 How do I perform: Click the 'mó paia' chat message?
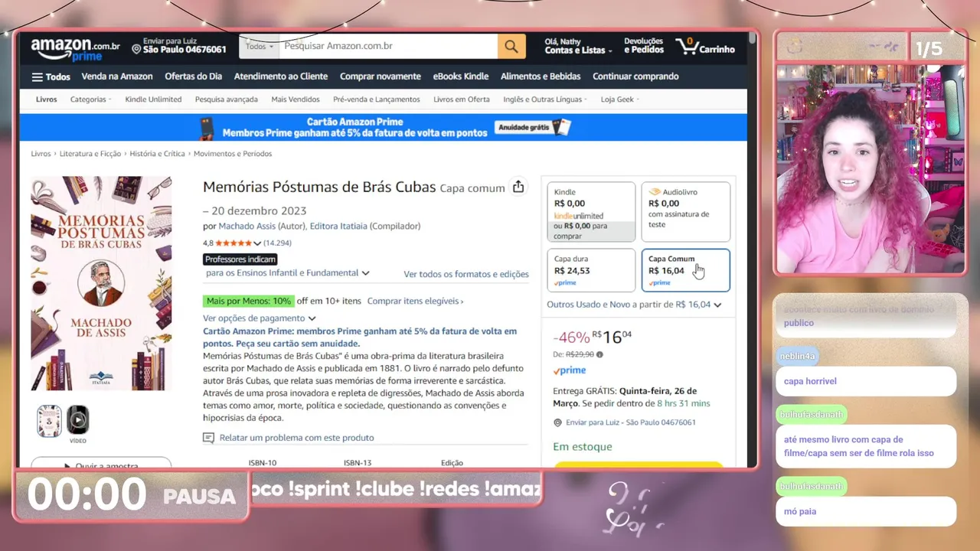click(866, 511)
